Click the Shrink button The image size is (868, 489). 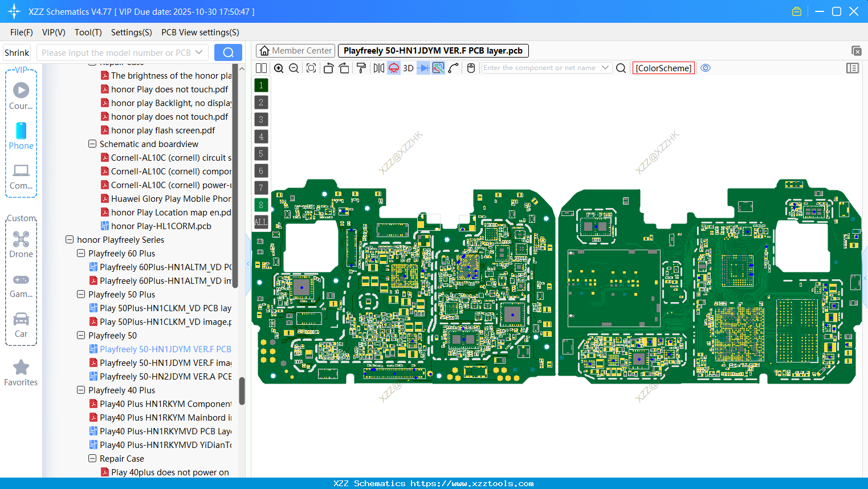click(x=17, y=52)
